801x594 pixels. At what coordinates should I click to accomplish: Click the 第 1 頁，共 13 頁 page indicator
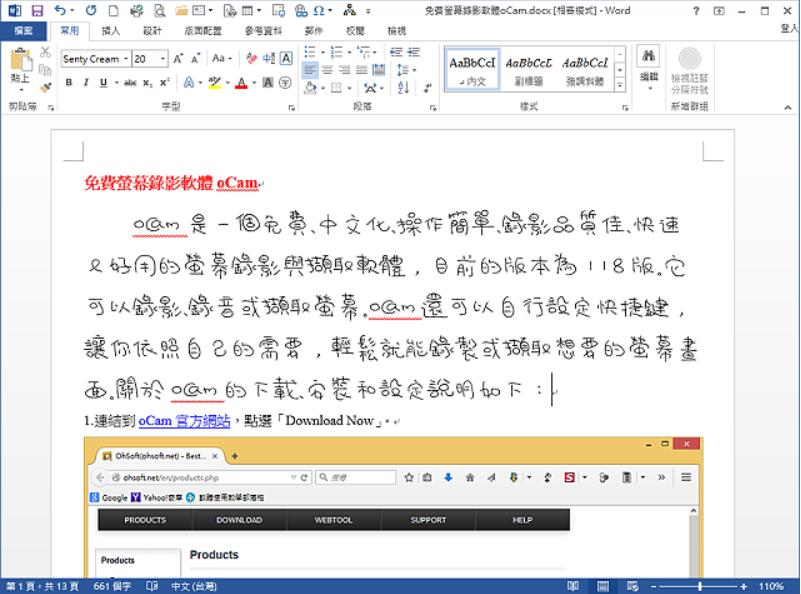point(42,586)
